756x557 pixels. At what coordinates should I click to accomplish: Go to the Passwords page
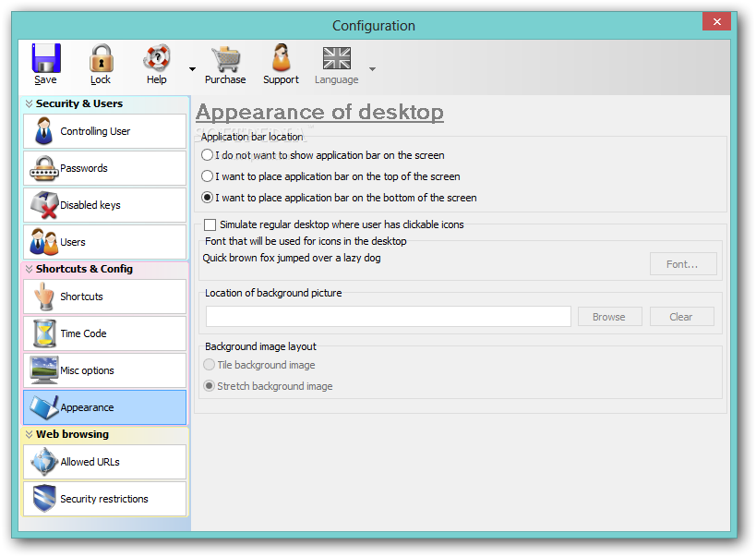pyautogui.click(x=104, y=168)
